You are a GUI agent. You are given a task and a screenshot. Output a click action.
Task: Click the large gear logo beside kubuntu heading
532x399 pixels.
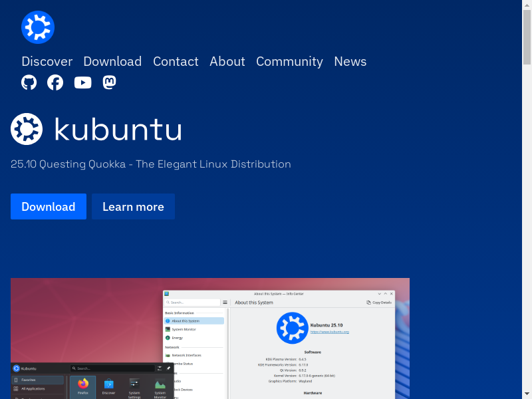(x=27, y=129)
